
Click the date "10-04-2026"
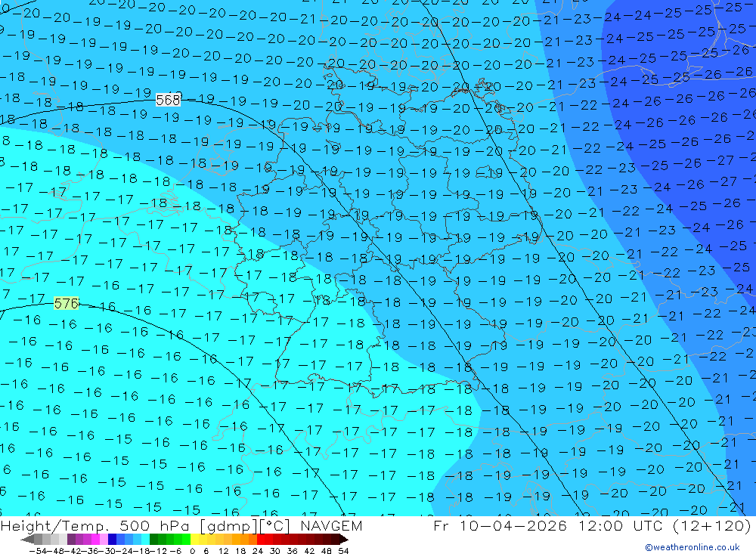(x=513, y=525)
